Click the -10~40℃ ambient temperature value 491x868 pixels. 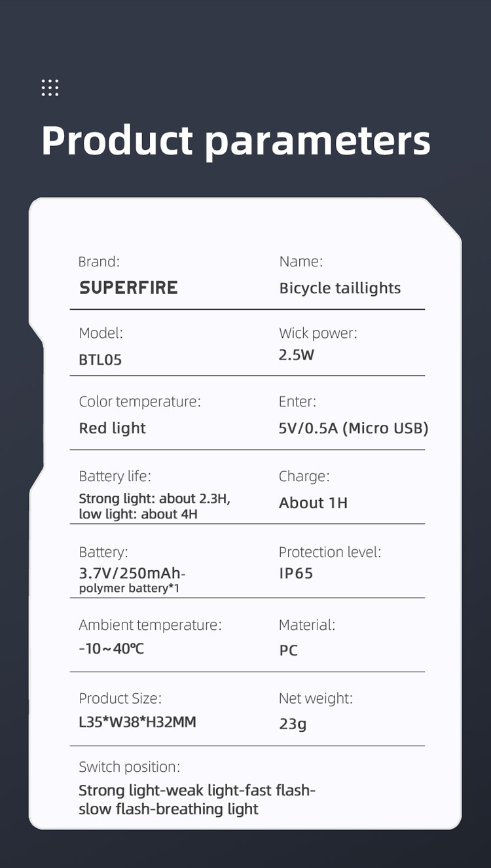[111, 648]
